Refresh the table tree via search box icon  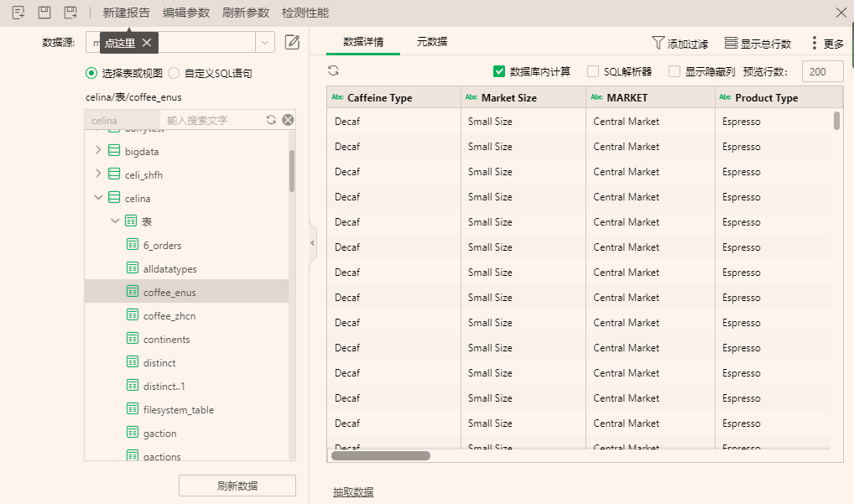tap(271, 120)
